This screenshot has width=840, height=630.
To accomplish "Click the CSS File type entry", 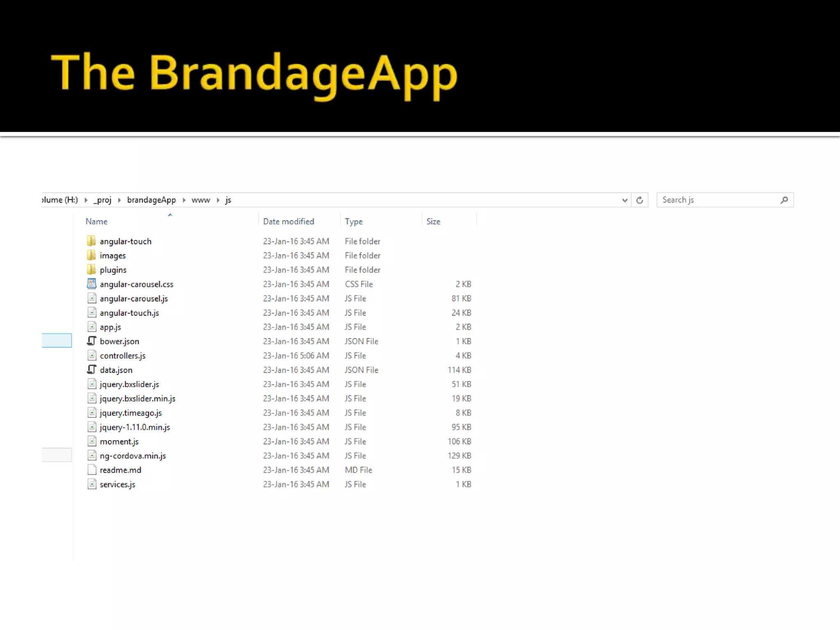I will pos(359,284).
